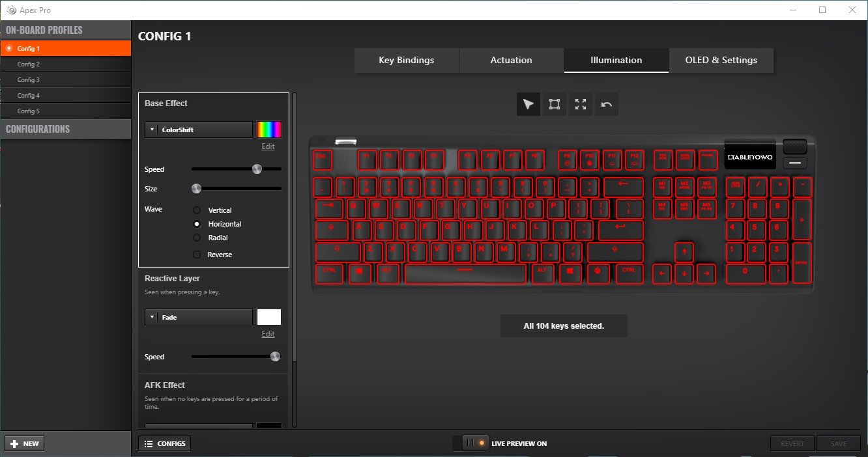Select the Config 5 profile
Image resolution: width=868 pixels, height=457 pixels.
pyautogui.click(x=66, y=111)
